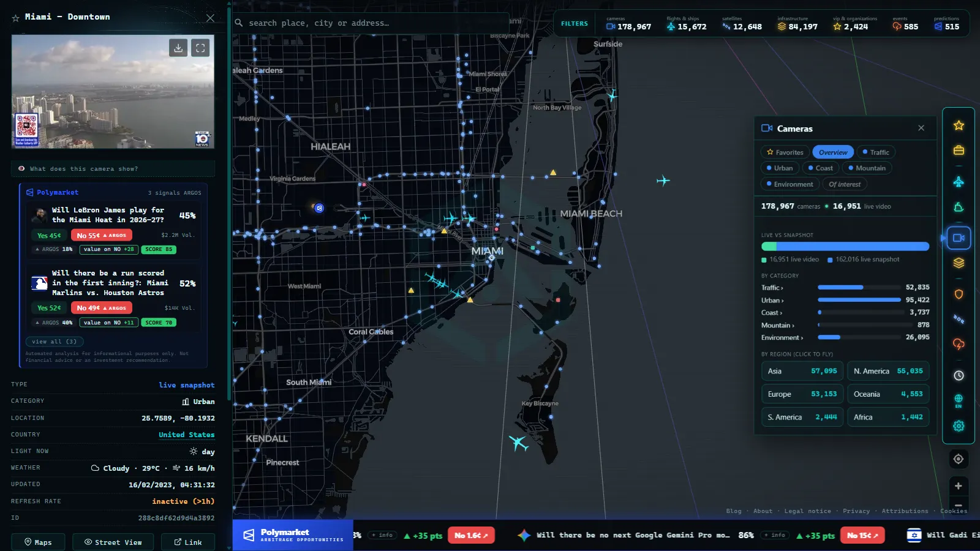Viewport: 980px width, 551px height.
Task: Expand view all (3) Polymarket signals
Action: 55,342
